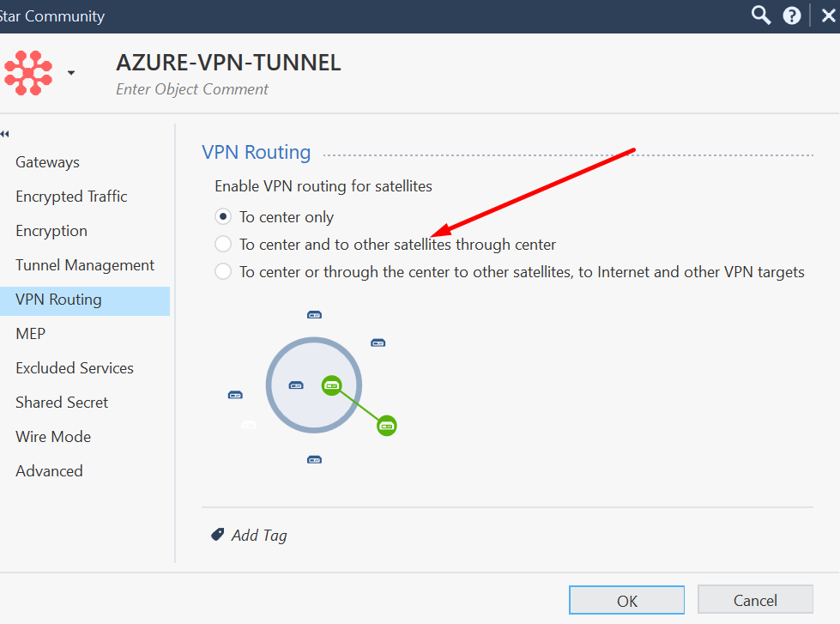Select the center gateway inside the circle

pyautogui.click(x=331, y=385)
